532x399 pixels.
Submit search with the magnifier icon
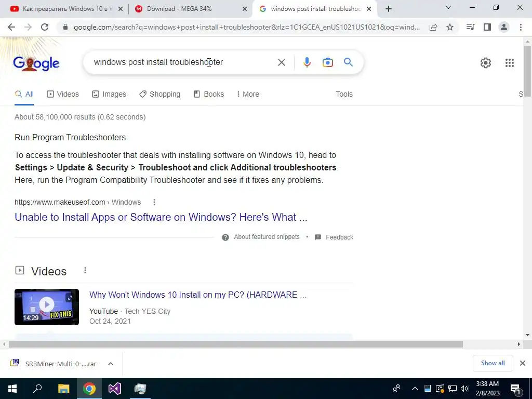click(x=349, y=62)
